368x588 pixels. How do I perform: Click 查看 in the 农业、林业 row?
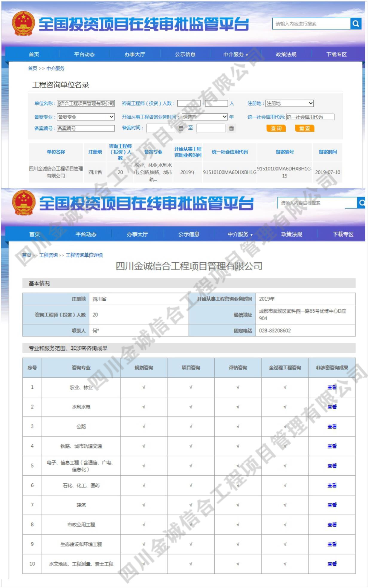332,387
